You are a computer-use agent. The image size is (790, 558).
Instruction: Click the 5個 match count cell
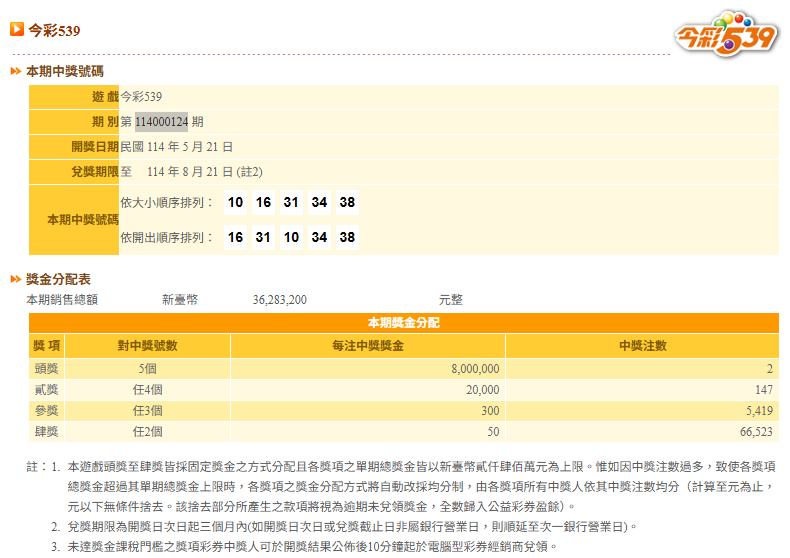click(148, 369)
